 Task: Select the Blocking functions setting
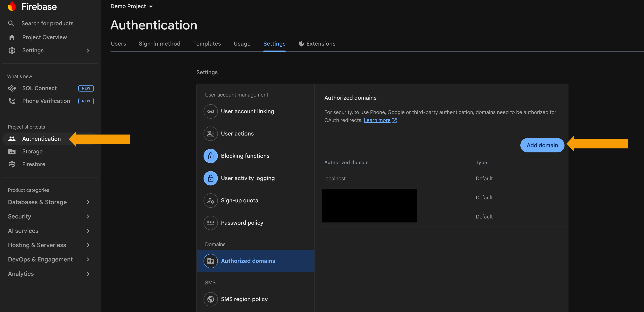pos(255,156)
